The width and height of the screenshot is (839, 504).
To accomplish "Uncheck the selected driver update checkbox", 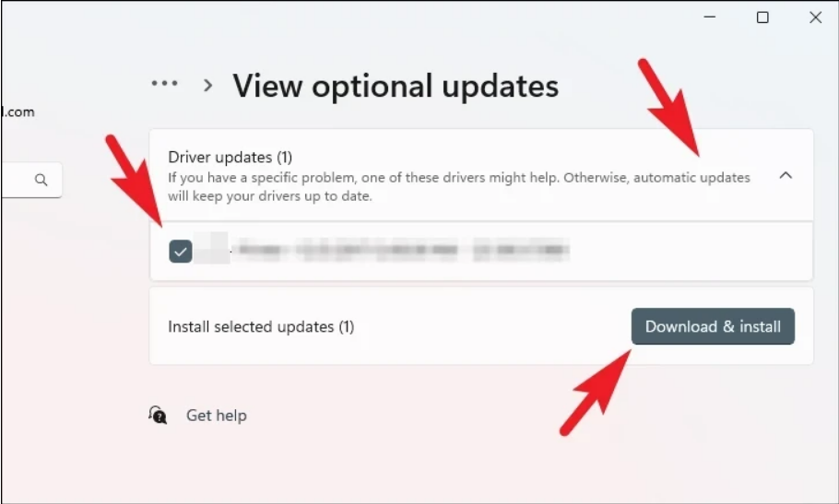I will (x=181, y=252).
